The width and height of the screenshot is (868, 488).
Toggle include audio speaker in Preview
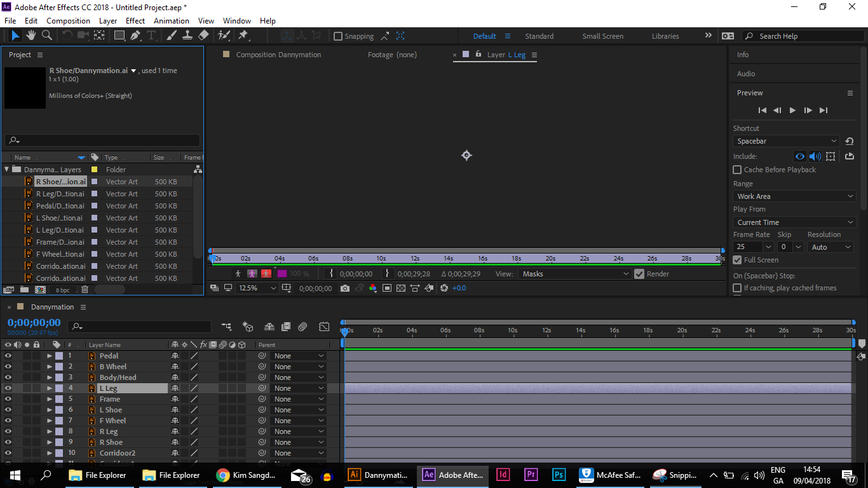[815, 156]
